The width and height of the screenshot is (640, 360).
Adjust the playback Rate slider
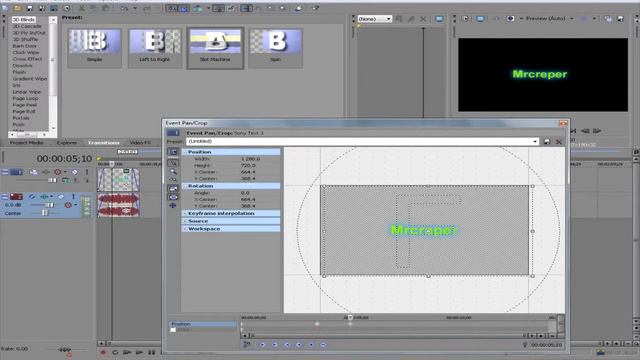point(64,349)
